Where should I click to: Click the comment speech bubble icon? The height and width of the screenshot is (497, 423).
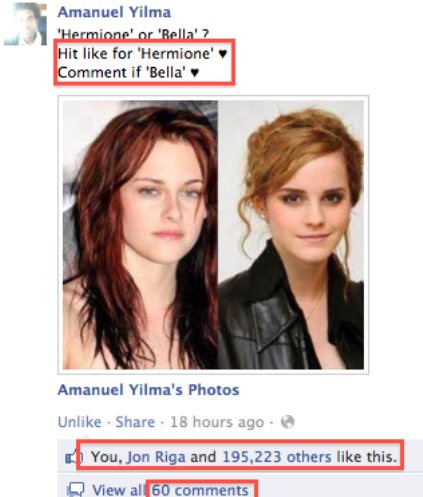(75, 490)
